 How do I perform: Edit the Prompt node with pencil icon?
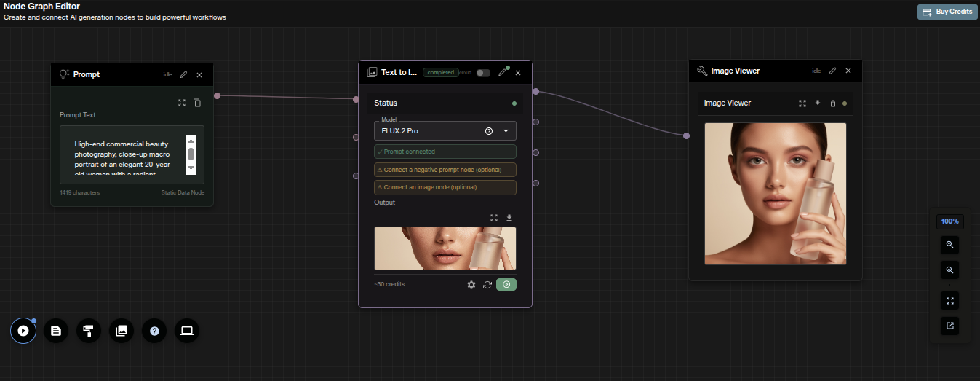(x=183, y=74)
